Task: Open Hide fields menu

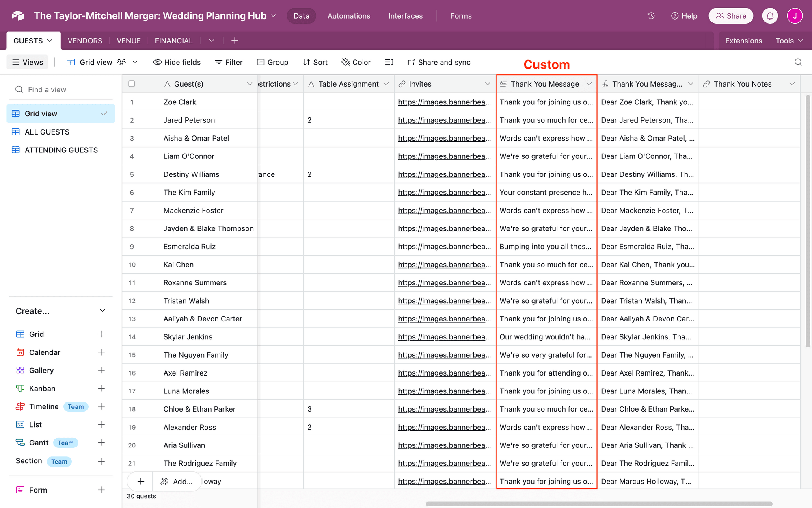Action: coord(177,62)
